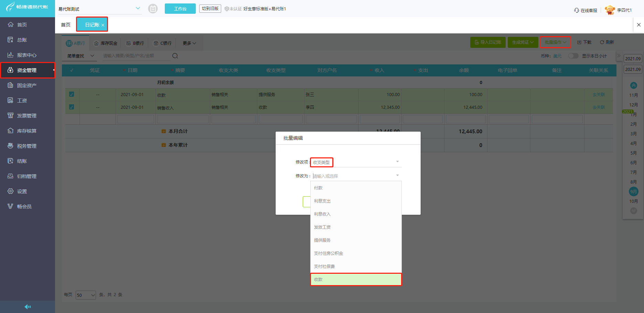Click the 工作台 button
Image resolution: width=644 pixels, height=313 pixels.
click(180, 9)
